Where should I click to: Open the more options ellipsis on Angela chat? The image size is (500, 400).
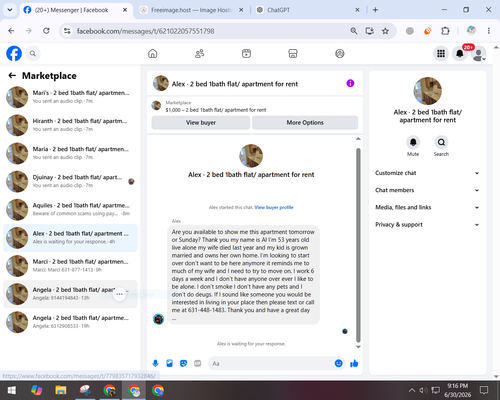119,294
